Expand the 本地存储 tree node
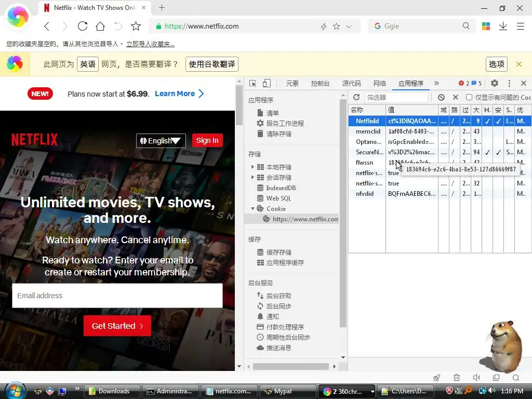Image resolution: width=532 pixels, height=399 pixels. 252,167
